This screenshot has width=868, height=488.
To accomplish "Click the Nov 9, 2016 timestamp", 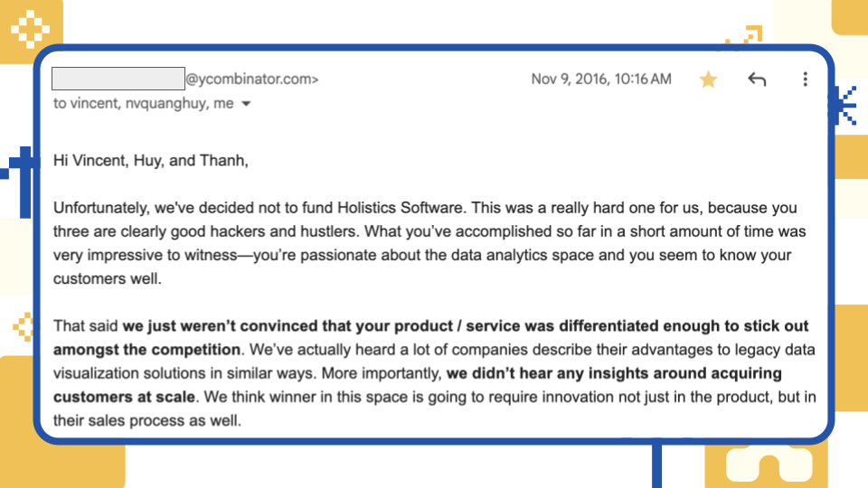I will (600, 80).
